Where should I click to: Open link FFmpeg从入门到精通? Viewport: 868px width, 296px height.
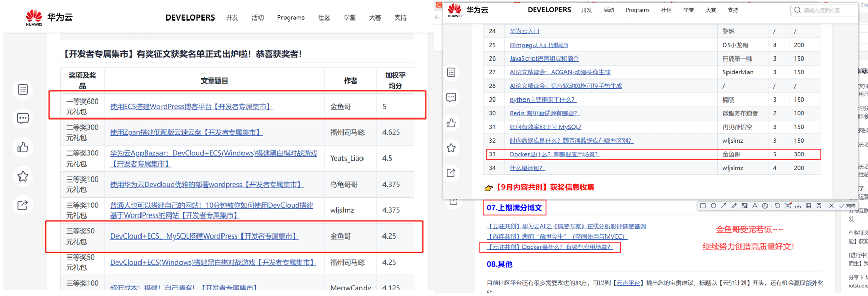tap(538, 45)
